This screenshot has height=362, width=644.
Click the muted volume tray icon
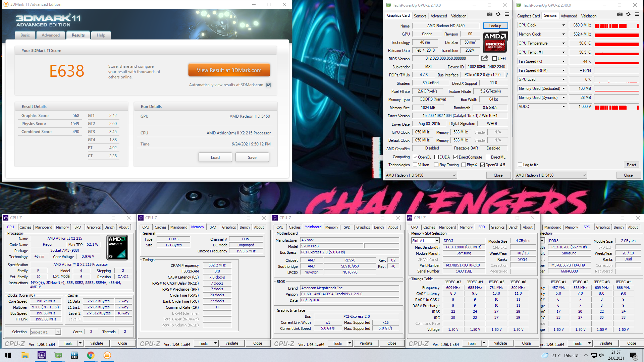point(602,355)
